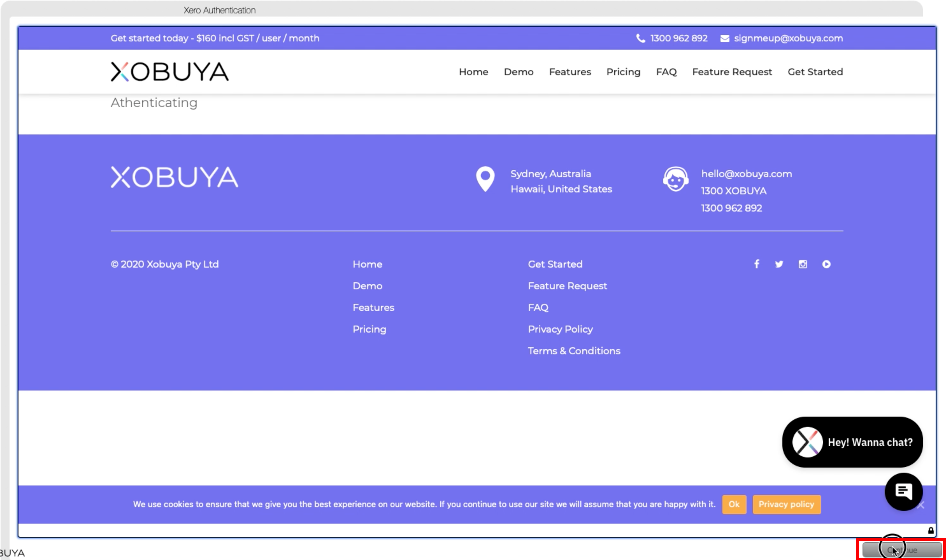This screenshot has width=946, height=560.
Task: Open Feature Request in the top navigation
Action: (x=732, y=72)
